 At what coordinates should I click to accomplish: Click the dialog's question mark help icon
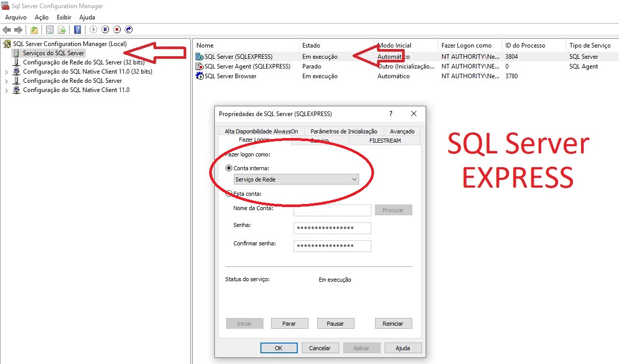pos(391,113)
